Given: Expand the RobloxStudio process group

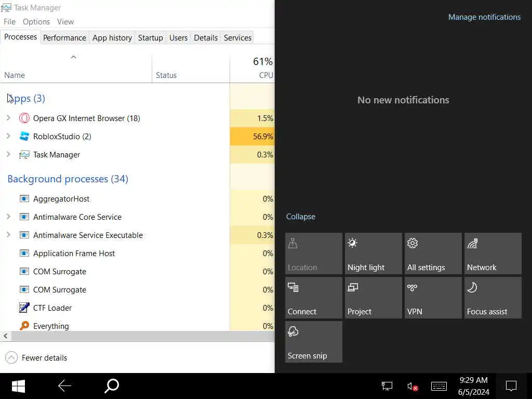Looking at the screenshot, I should pyautogui.click(x=8, y=136).
